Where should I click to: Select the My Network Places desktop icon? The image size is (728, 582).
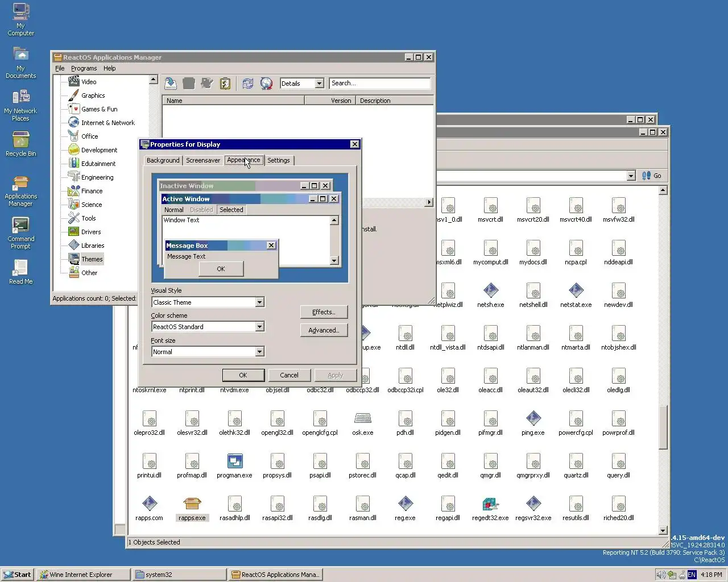[20, 105]
